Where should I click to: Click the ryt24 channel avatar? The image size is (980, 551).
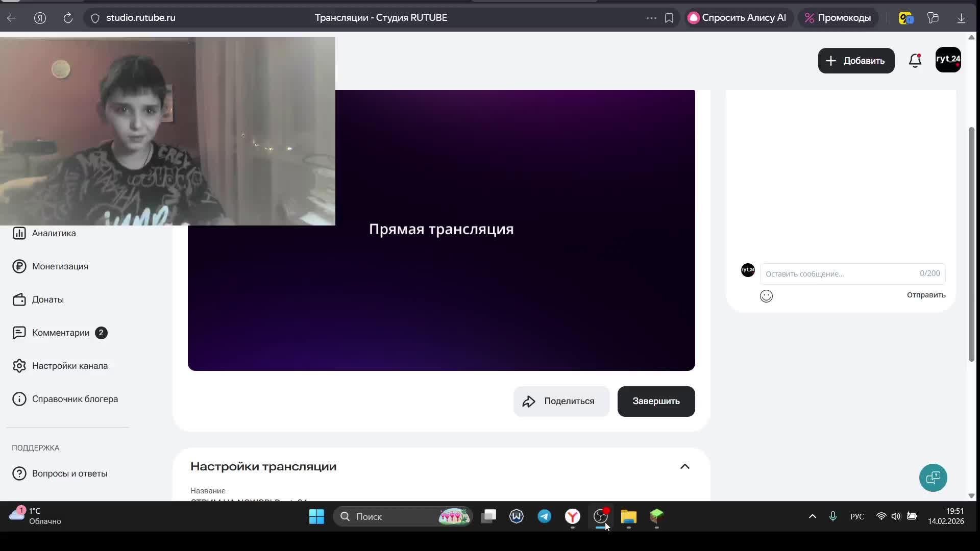(x=948, y=60)
